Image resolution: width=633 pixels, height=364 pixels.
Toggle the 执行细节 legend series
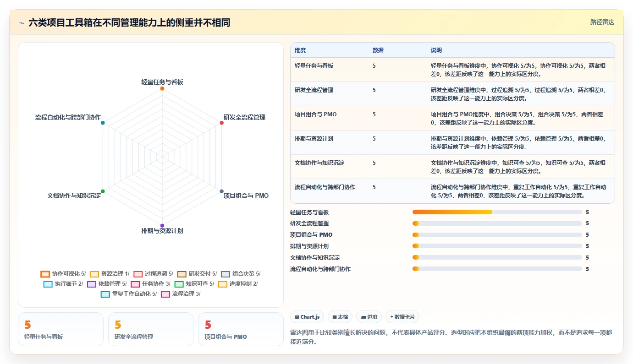pos(63,284)
